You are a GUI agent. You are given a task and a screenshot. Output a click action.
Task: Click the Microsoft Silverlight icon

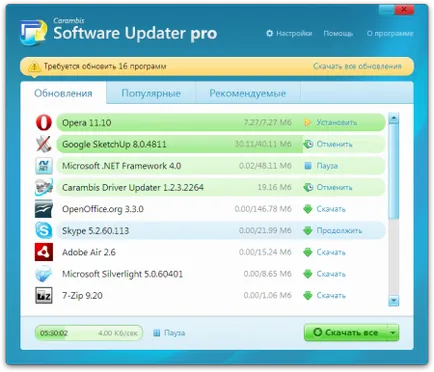pyautogui.click(x=44, y=274)
